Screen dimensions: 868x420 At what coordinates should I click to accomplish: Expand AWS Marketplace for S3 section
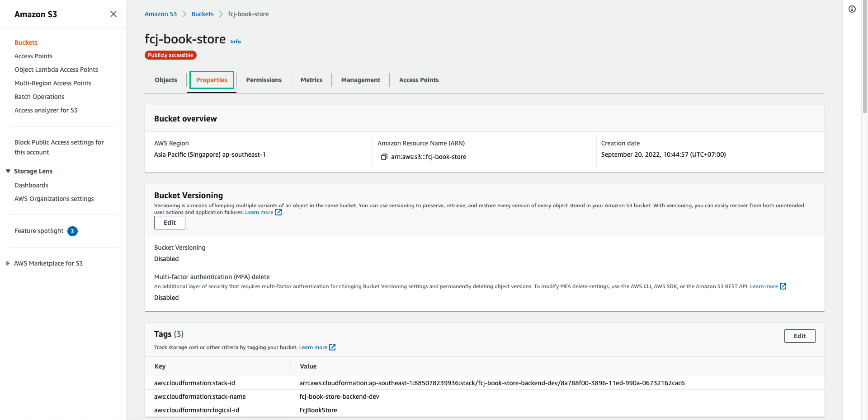(8, 263)
